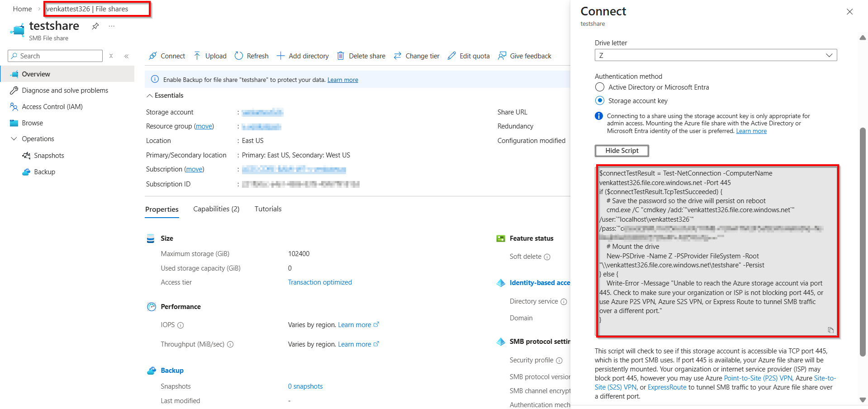Switch to the Properties tab
Screen dimensions: 868x409
click(162, 209)
